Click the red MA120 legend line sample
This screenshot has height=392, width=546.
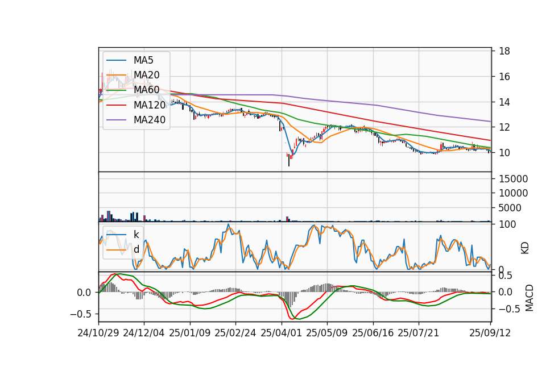click(x=116, y=105)
